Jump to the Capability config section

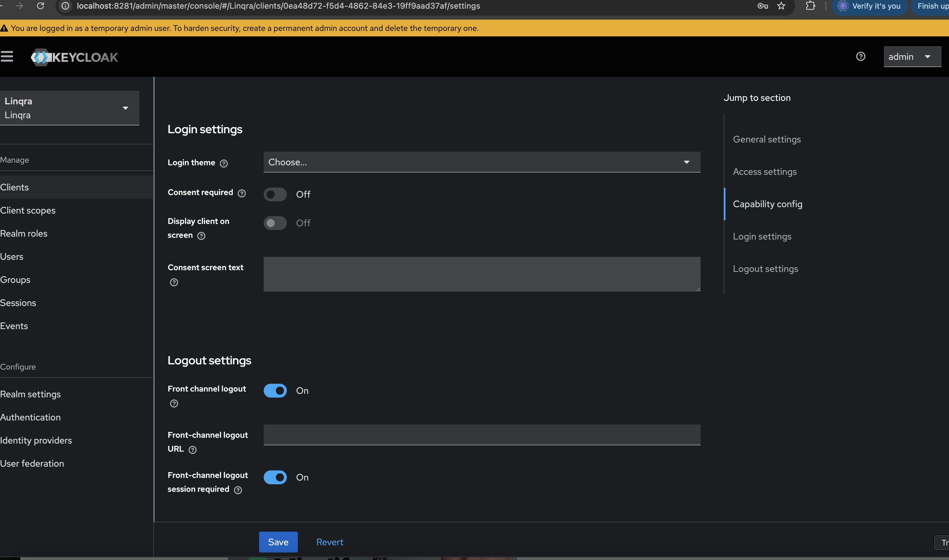point(767,204)
